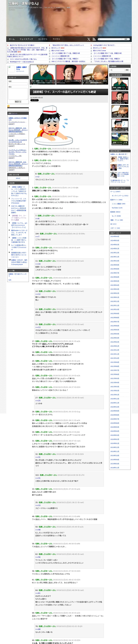Click the 確認する button
The image size is (138, 644).
[18, 102]
